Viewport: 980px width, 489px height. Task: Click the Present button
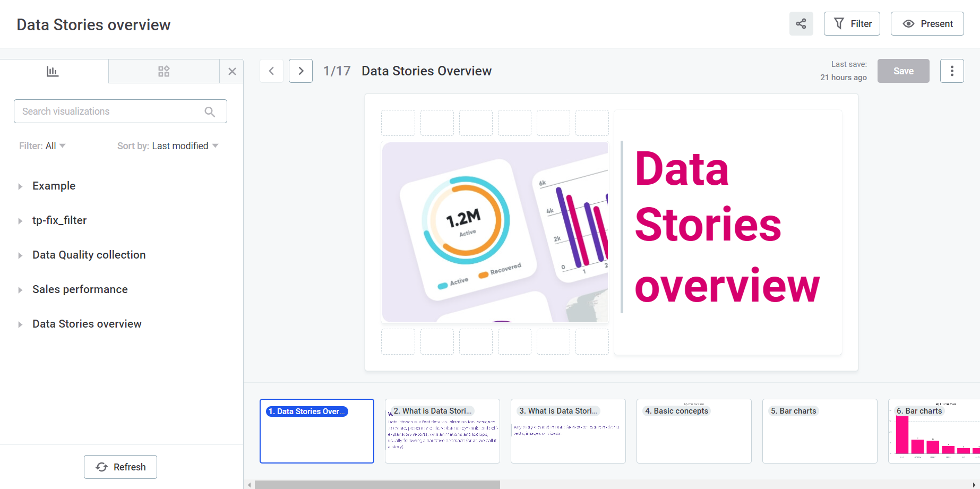927,23
